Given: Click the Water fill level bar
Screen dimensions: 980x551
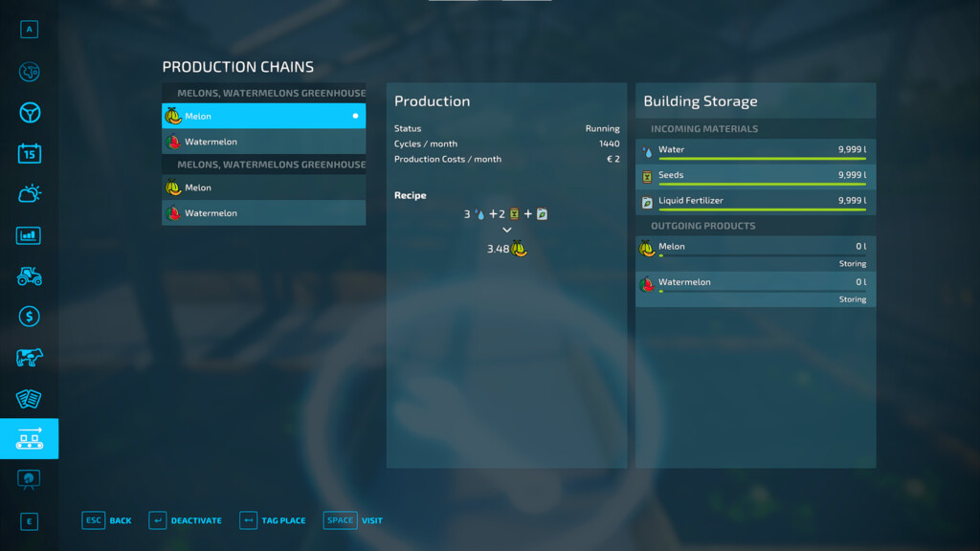Looking at the screenshot, I should [x=762, y=159].
